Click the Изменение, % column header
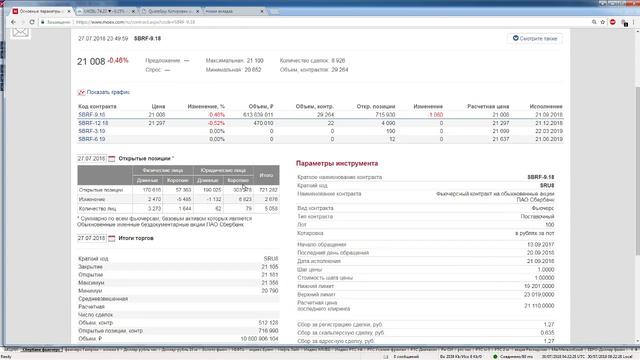640x360 pixels. (x=206, y=107)
